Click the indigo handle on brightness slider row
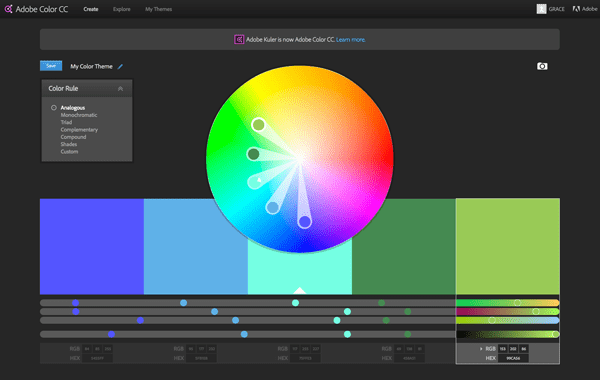This screenshot has width=600, height=380. tap(111, 334)
